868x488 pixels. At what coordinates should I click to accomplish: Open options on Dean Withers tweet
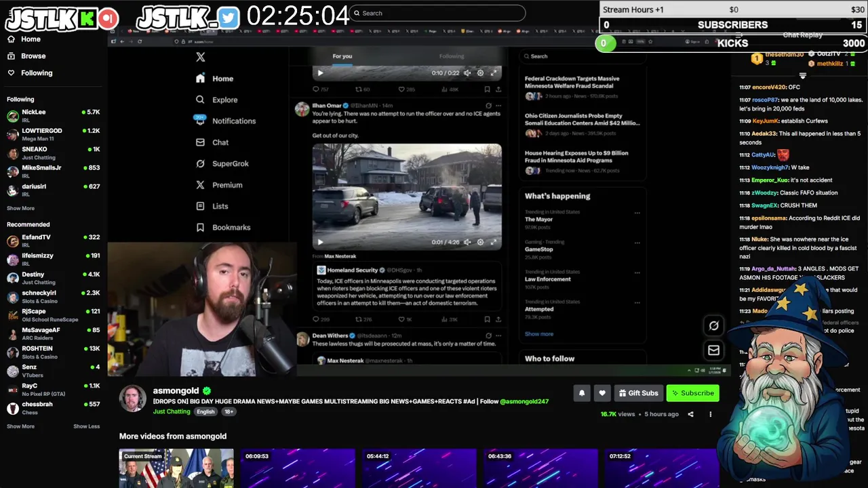(x=498, y=335)
